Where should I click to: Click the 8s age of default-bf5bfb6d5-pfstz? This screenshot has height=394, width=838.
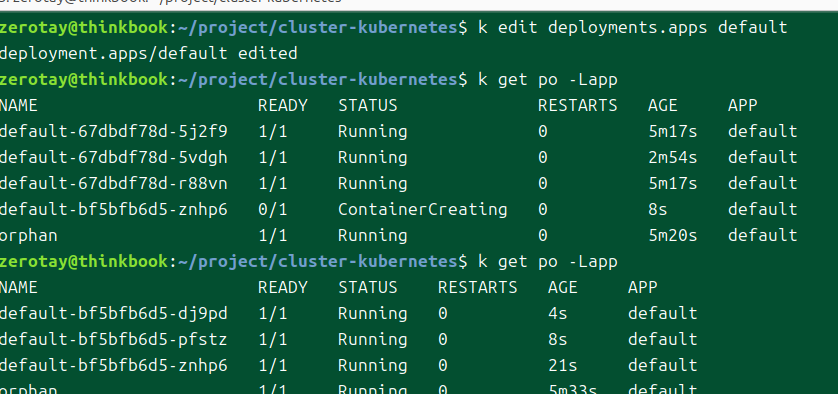click(x=557, y=340)
